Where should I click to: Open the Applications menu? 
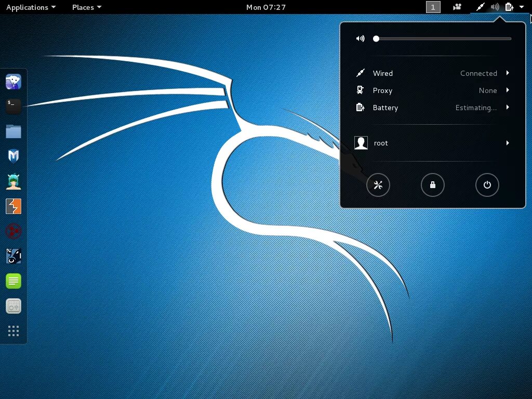pos(31,7)
